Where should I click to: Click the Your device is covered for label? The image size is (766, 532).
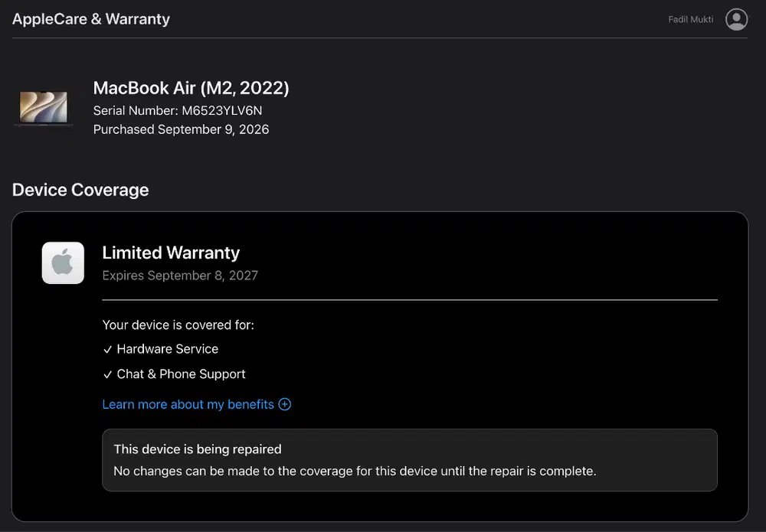point(178,325)
